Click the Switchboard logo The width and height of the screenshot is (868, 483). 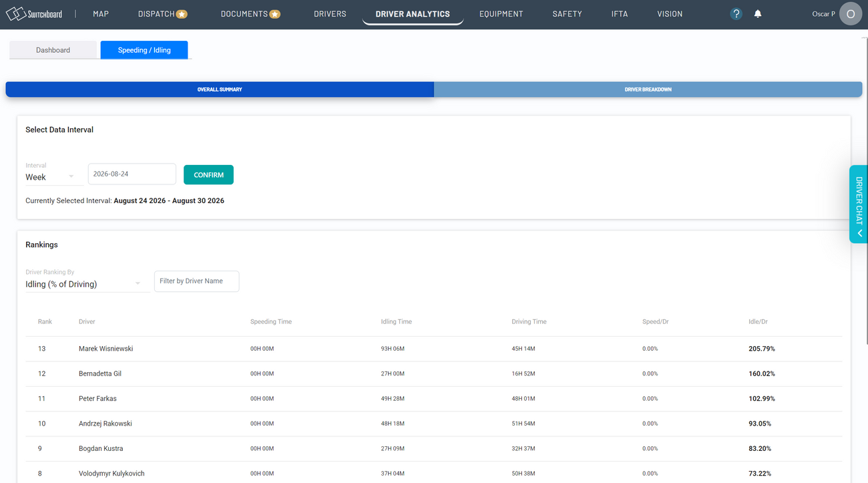coord(34,13)
